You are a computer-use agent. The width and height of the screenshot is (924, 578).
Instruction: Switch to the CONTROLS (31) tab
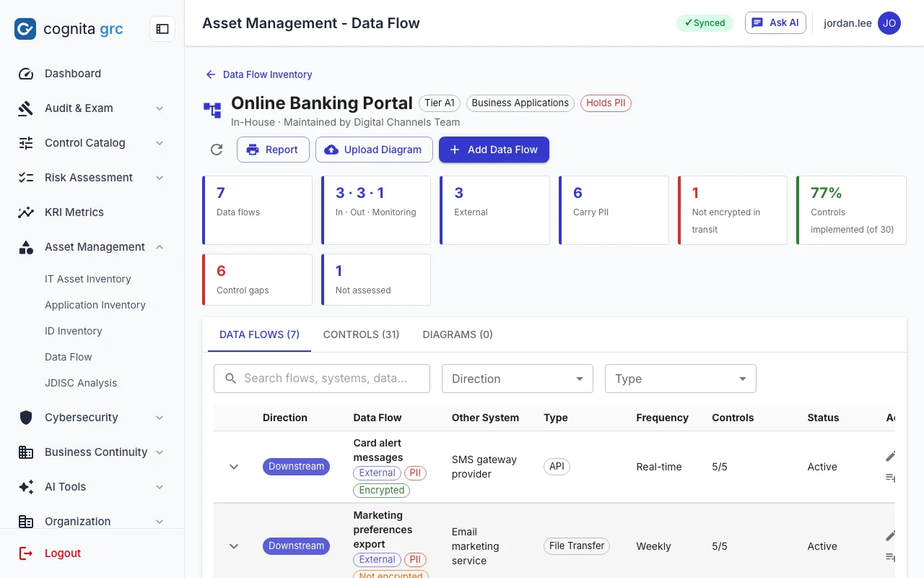click(x=361, y=335)
